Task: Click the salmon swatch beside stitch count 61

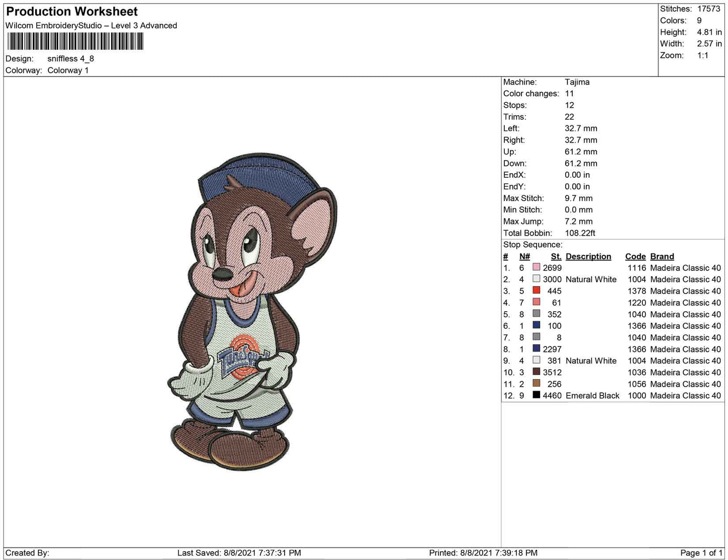Action: (536, 302)
